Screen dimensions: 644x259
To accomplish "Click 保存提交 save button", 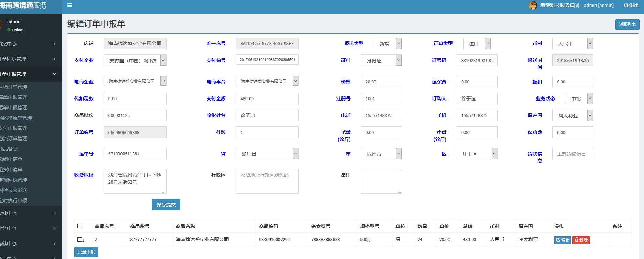I will (166, 205).
